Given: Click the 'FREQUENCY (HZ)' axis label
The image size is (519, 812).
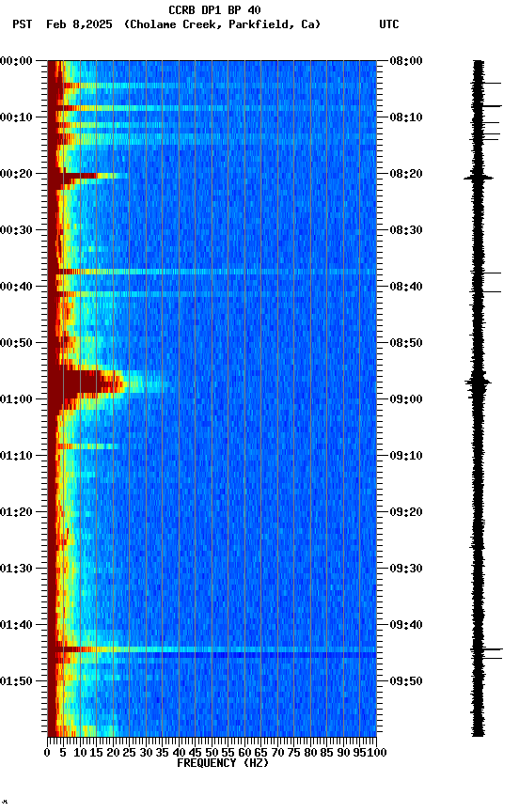Looking at the screenshot, I should 223,763.
